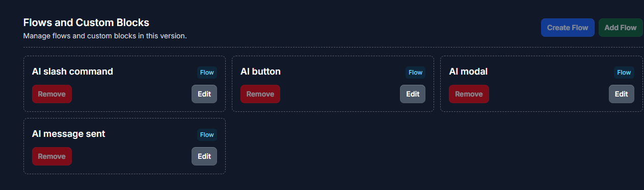This screenshot has width=644, height=190.
Task: Select the Flow badge on AI slash command
Action: click(207, 73)
